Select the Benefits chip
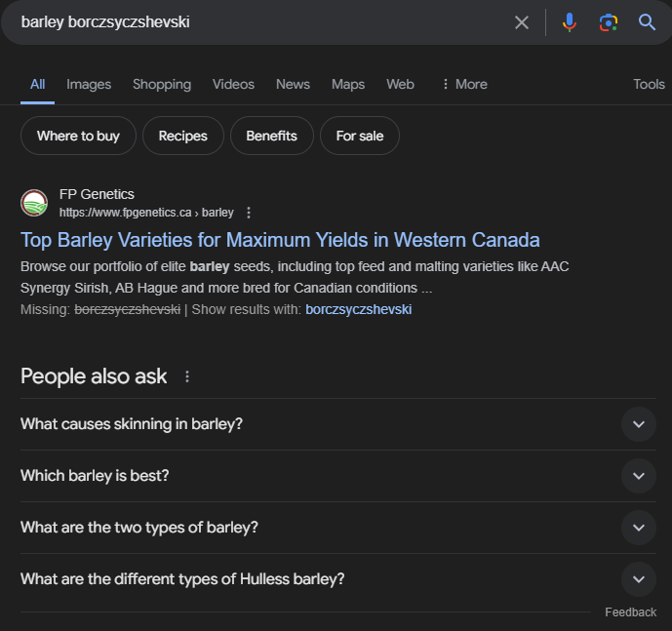Image resolution: width=672 pixels, height=631 pixels. point(272,136)
